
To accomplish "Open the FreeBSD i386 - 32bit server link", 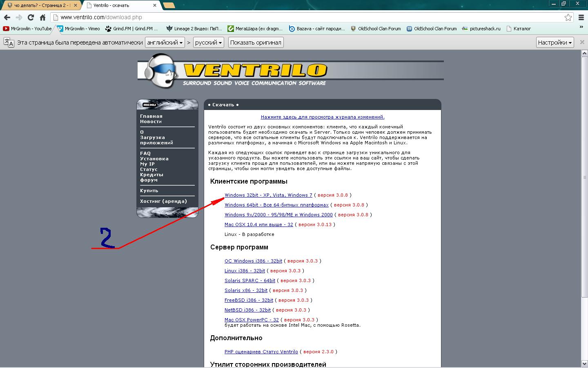I will pyautogui.click(x=249, y=300).
